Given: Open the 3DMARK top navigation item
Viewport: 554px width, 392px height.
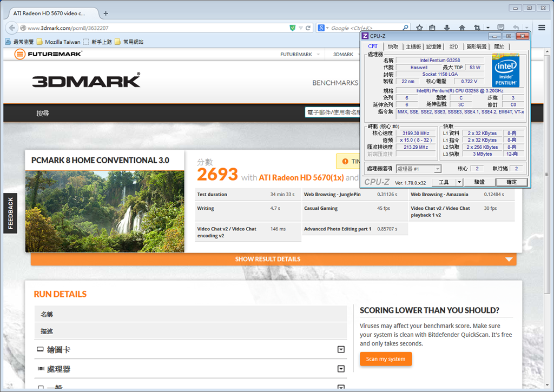Looking at the screenshot, I should [x=343, y=54].
